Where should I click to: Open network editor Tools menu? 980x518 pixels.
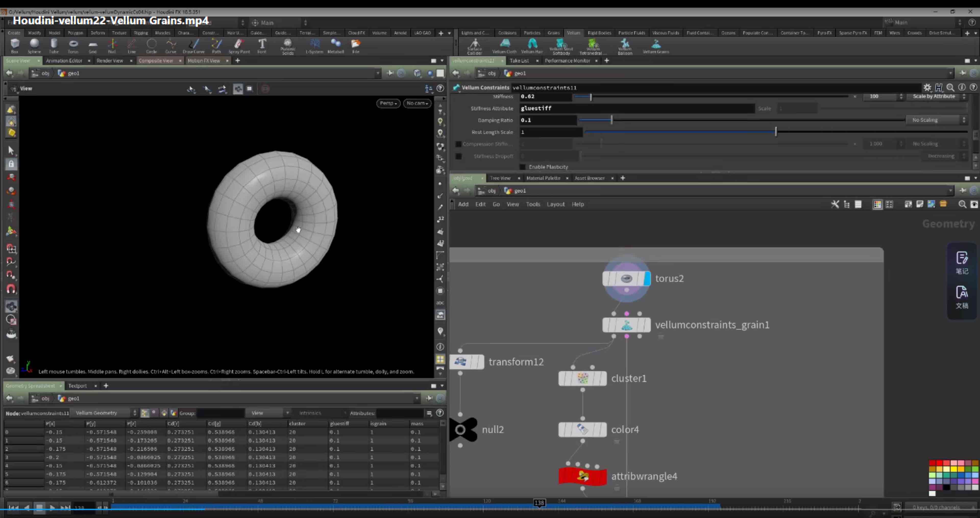pos(533,204)
